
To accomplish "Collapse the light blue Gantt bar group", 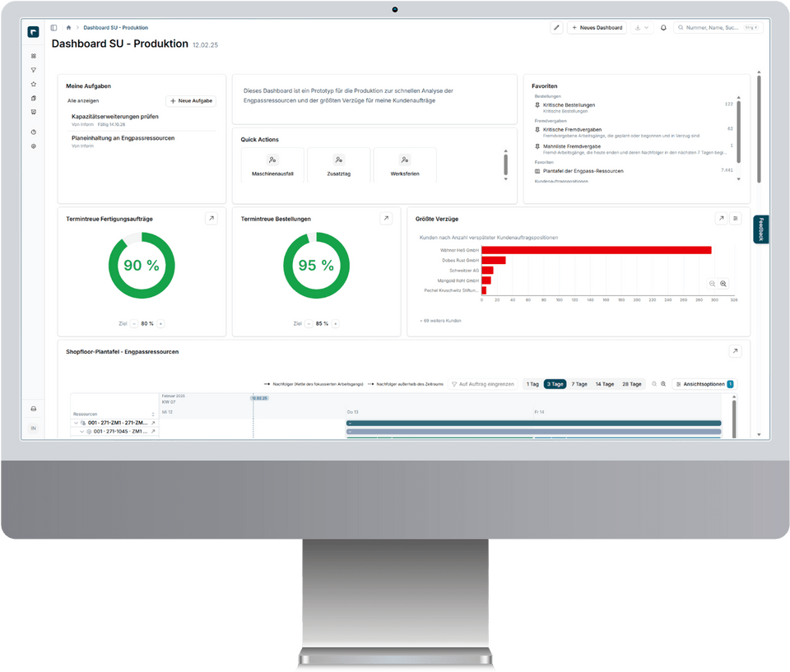I will click(x=350, y=432).
